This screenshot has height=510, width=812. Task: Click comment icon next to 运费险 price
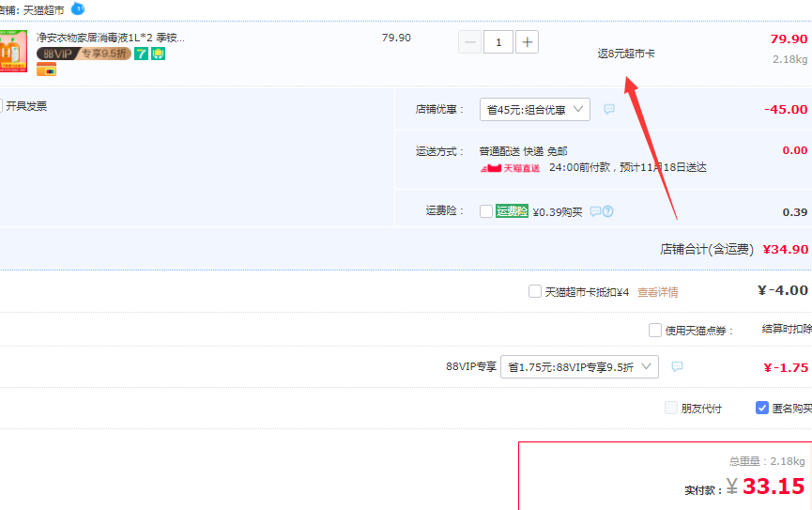(x=595, y=211)
